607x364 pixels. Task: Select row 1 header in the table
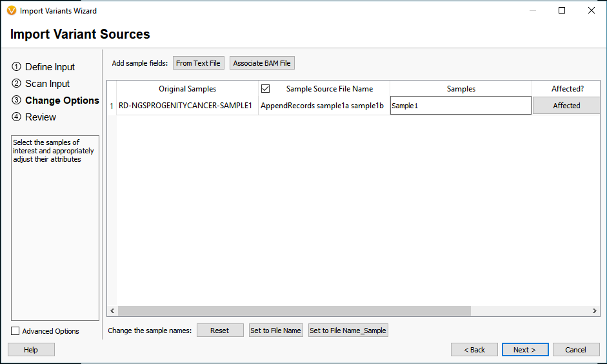tap(112, 106)
